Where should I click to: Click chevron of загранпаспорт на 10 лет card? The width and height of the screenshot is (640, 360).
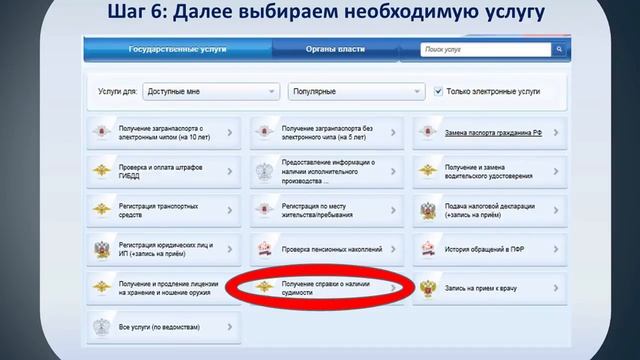(230, 133)
